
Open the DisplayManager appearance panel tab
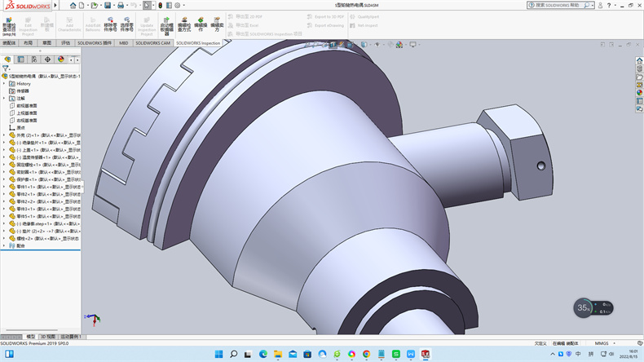click(x=60, y=60)
